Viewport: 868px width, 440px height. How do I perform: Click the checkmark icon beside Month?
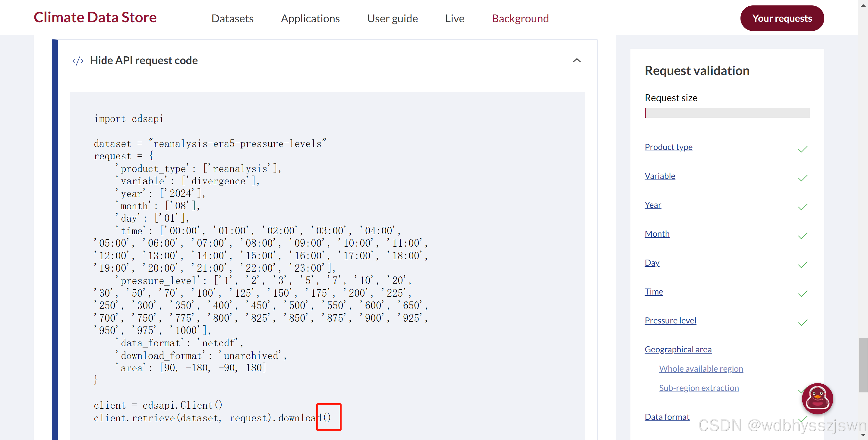[803, 236]
